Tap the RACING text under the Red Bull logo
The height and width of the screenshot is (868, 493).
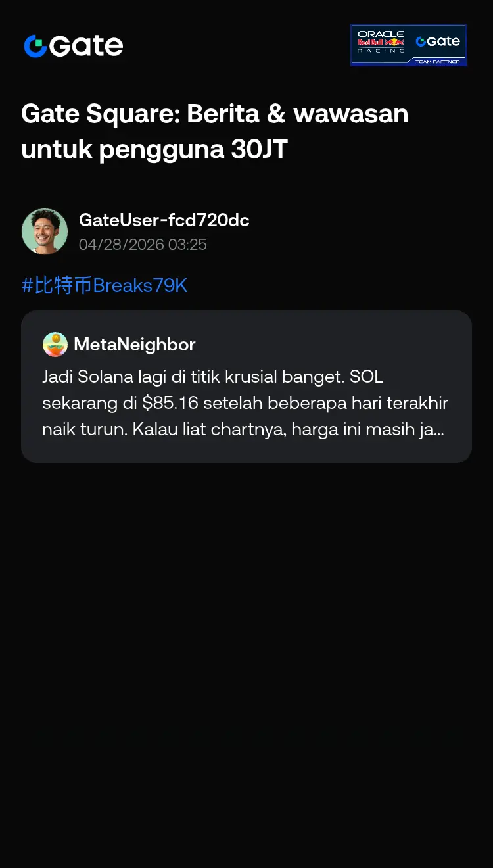click(x=381, y=51)
